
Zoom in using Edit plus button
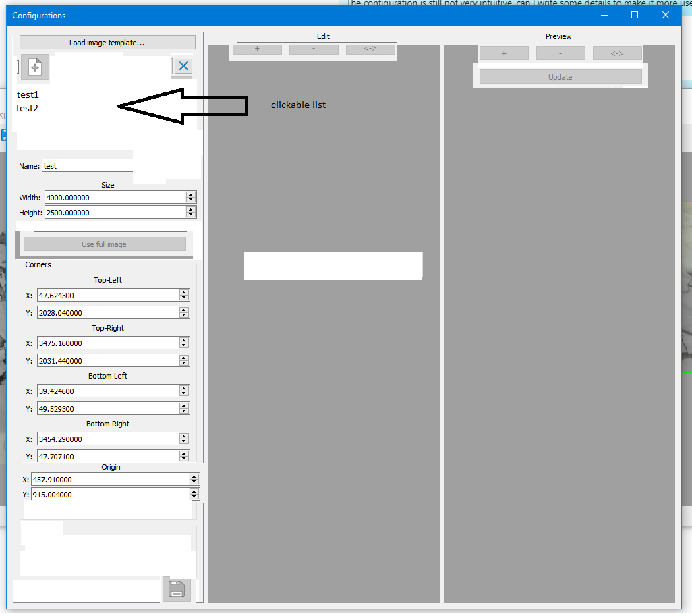[x=257, y=49]
